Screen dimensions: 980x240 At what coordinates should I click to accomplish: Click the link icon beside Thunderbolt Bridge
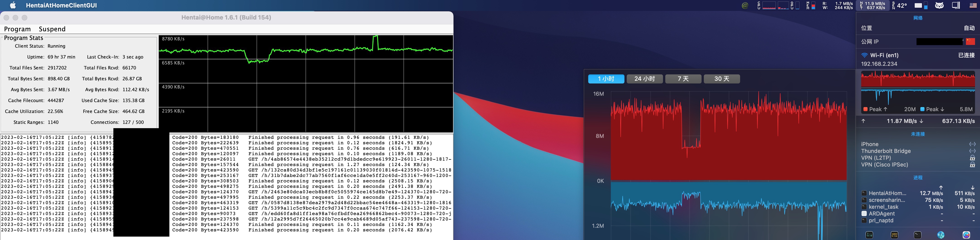point(972,151)
